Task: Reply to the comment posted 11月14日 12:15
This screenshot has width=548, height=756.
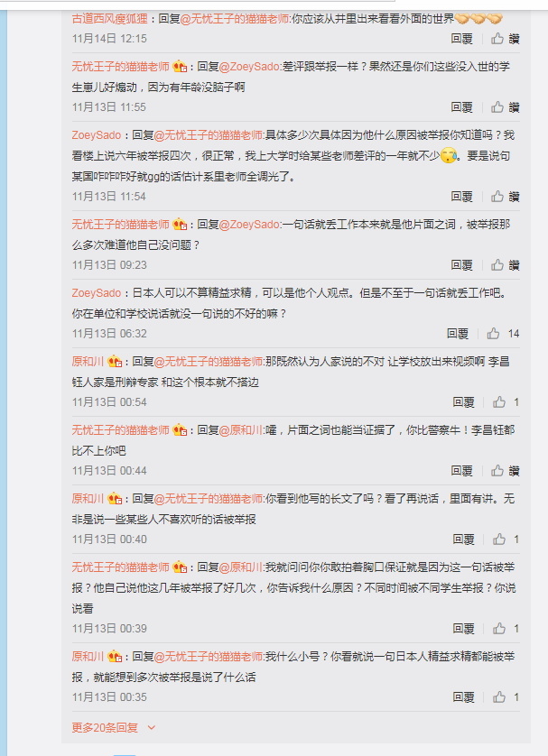Action: pyautogui.click(x=461, y=39)
